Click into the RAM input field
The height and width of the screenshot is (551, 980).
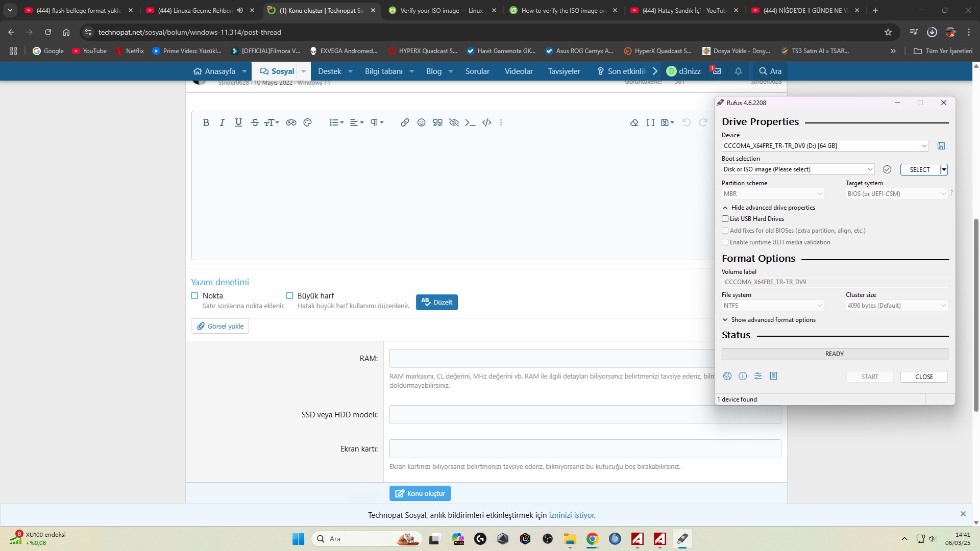pyautogui.click(x=551, y=359)
